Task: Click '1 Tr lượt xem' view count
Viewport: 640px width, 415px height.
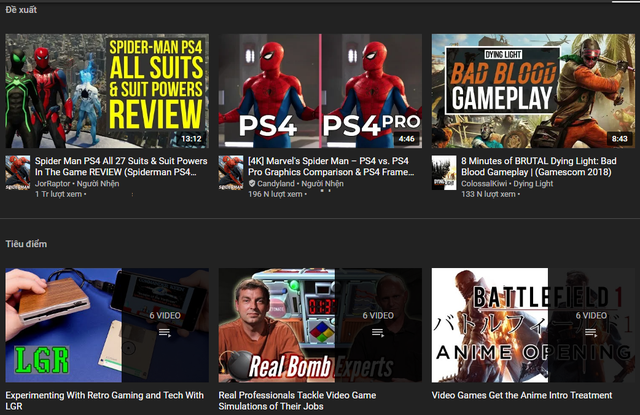Action: pyautogui.click(x=58, y=194)
